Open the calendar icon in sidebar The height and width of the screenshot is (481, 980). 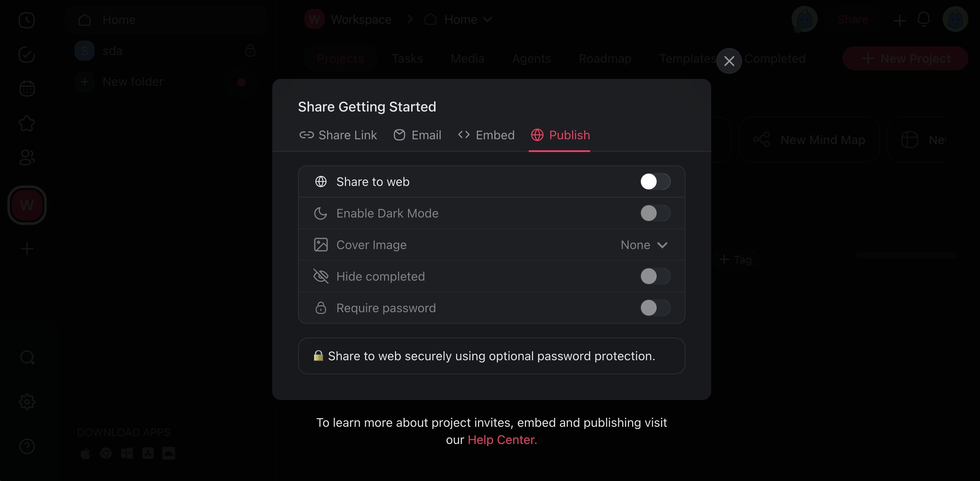coord(27,89)
